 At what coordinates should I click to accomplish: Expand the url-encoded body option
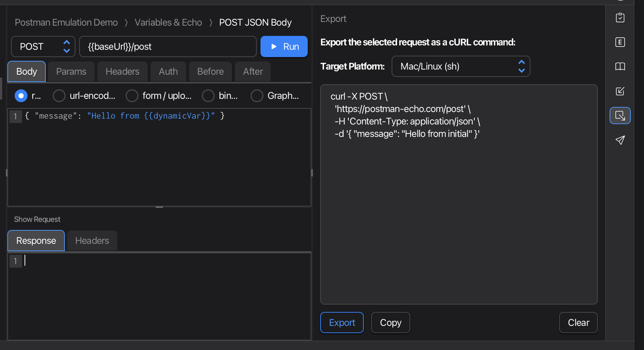(59, 96)
